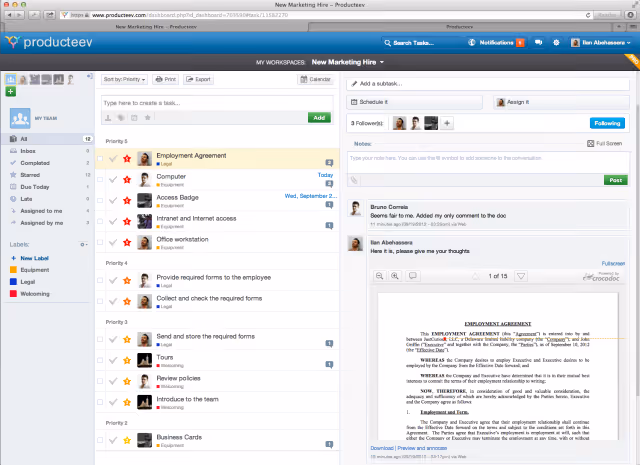The image size is (640, 465).
Task: Click the task creation input field
Action: point(217,103)
